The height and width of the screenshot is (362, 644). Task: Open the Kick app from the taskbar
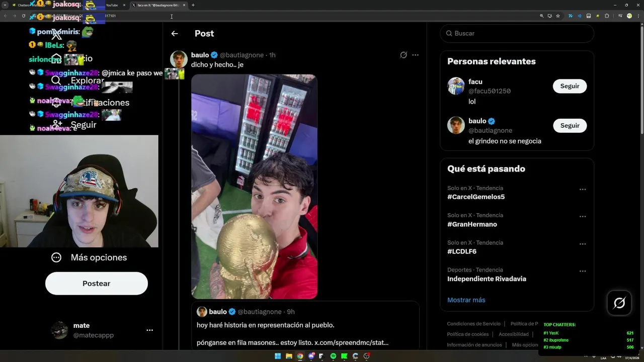[x=344, y=356]
